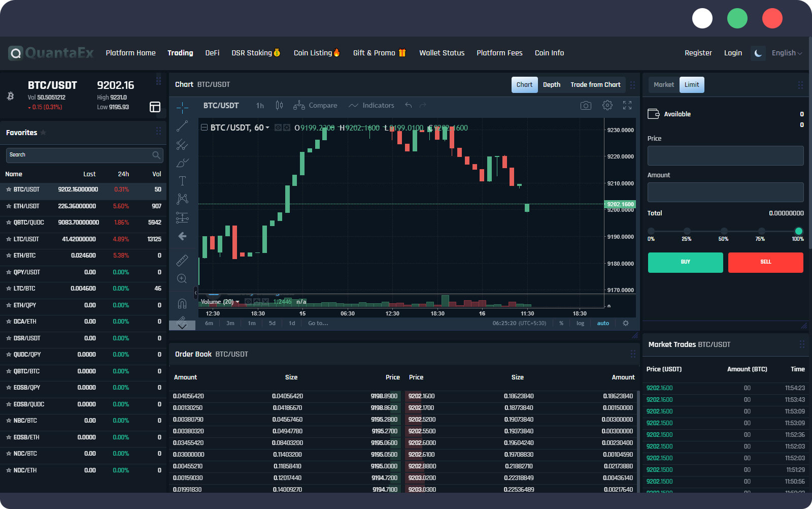Take a chart snapshot with camera icon
The image size is (812, 509).
[586, 105]
